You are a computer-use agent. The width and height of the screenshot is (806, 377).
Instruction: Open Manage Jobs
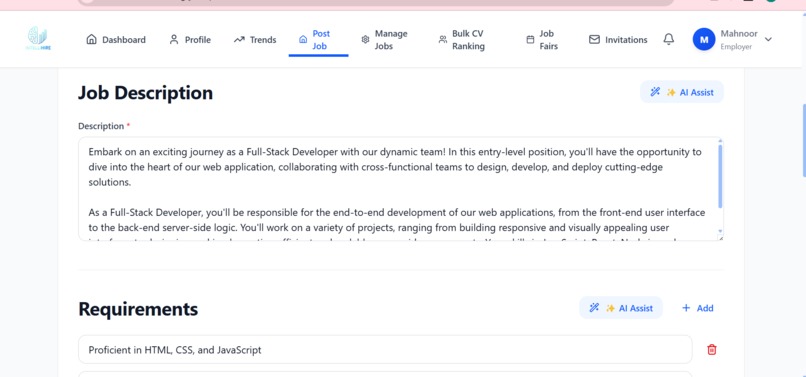click(385, 40)
